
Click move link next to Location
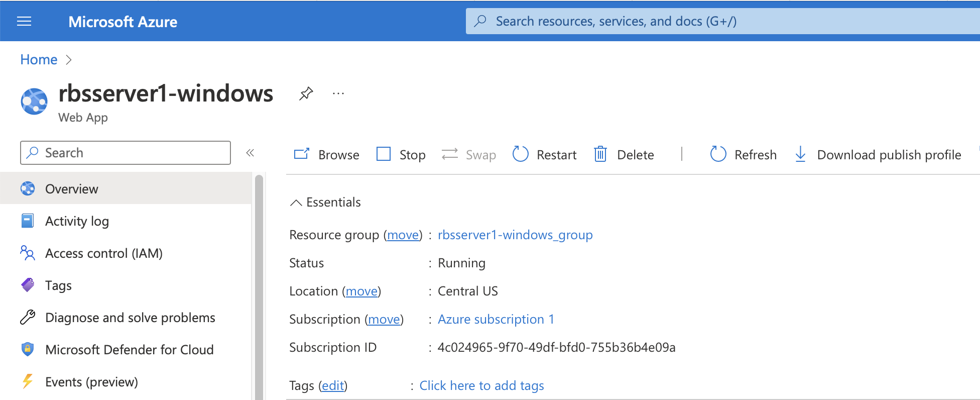[x=361, y=291]
